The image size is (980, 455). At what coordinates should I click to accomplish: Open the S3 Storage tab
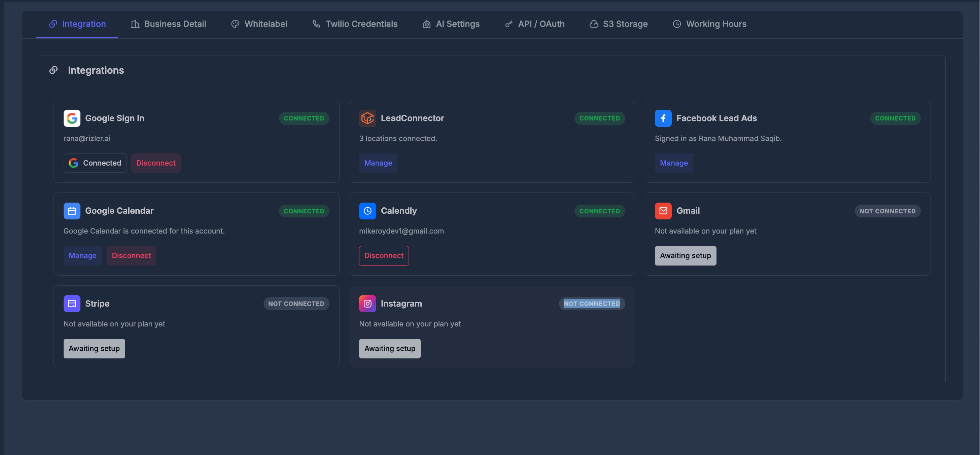coord(619,24)
